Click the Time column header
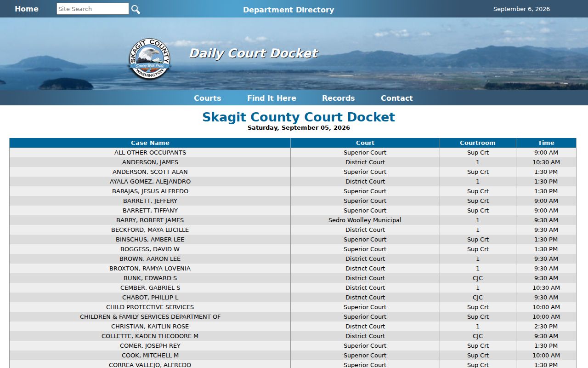This screenshot has height=368, width=588. point(546,143)
